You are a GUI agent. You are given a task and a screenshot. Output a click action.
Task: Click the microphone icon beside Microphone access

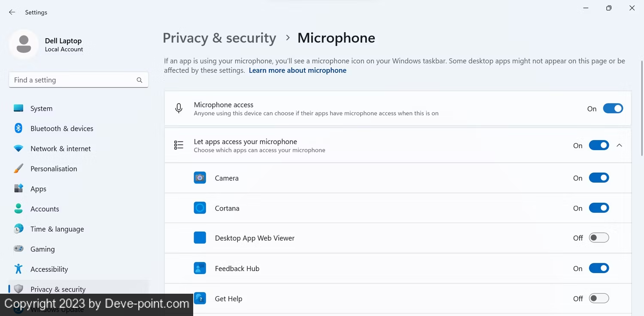pos(179,108)
